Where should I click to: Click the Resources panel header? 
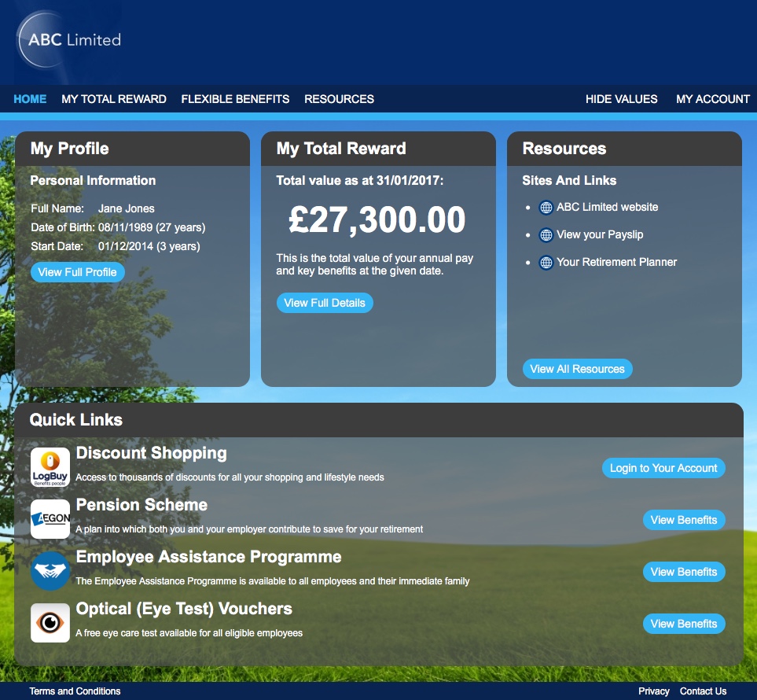[624, 149]
